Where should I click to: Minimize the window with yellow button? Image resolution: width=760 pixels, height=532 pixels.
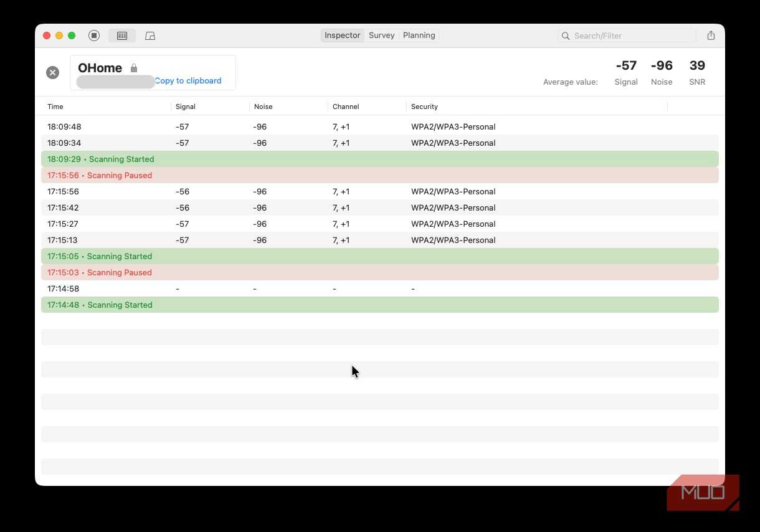pos(59,36)
